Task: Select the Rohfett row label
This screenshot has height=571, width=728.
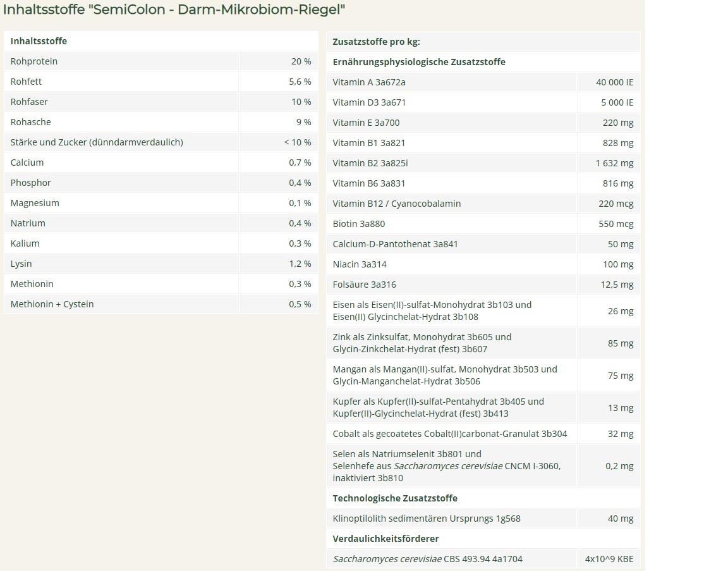Action: pyautogui.click(x=26, y=82)
